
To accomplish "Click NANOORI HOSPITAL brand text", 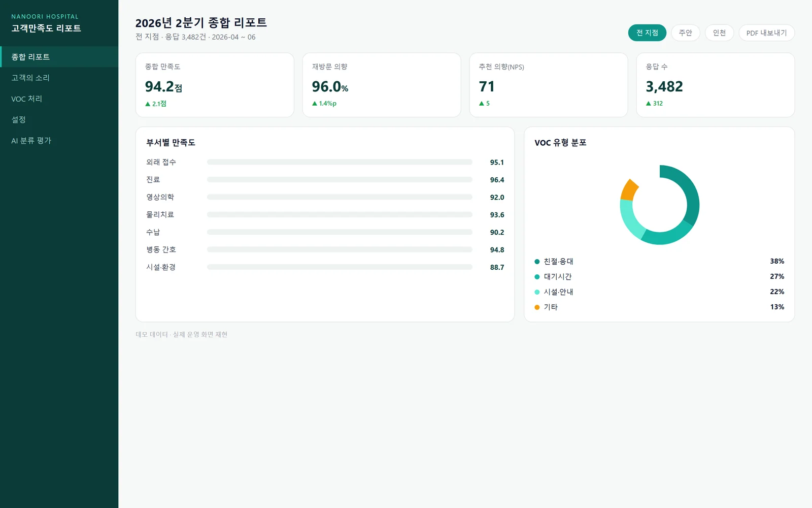I will [45, 17].
